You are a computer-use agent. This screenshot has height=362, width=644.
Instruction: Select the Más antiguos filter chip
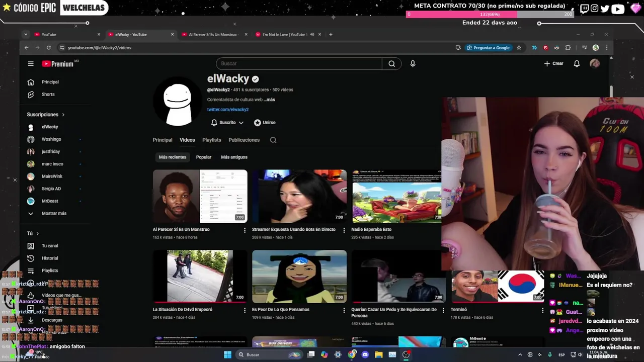(x=234, y=157)
